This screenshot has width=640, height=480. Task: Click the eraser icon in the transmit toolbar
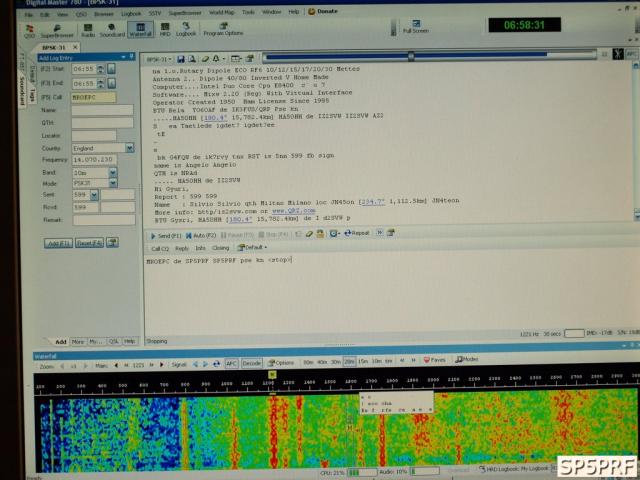pyautogui.click(x=309, y=234)
